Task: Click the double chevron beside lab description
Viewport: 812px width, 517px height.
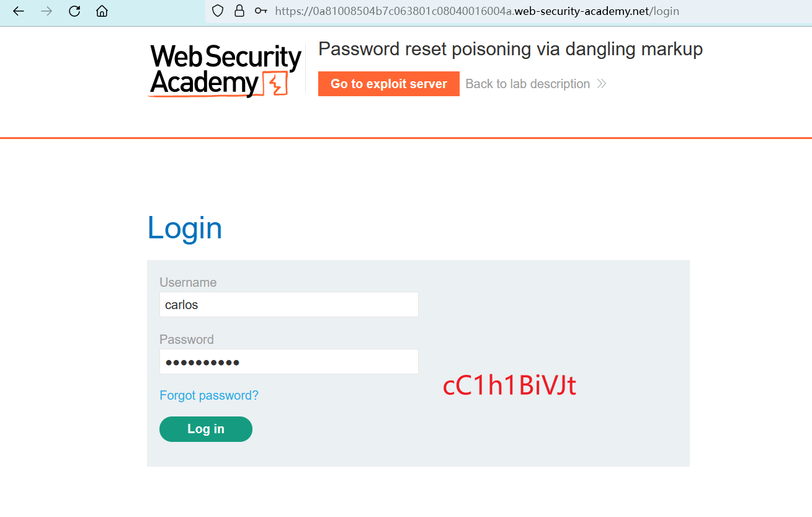Action: [601, 84]
